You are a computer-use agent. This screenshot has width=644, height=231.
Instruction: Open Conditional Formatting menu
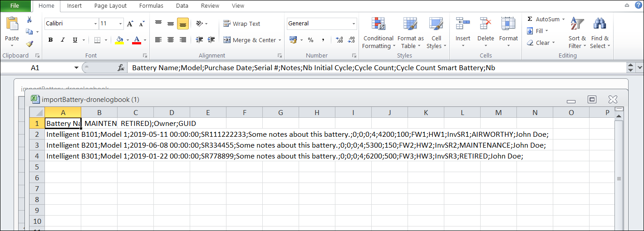pyautogui.click(x=378, y=33)
